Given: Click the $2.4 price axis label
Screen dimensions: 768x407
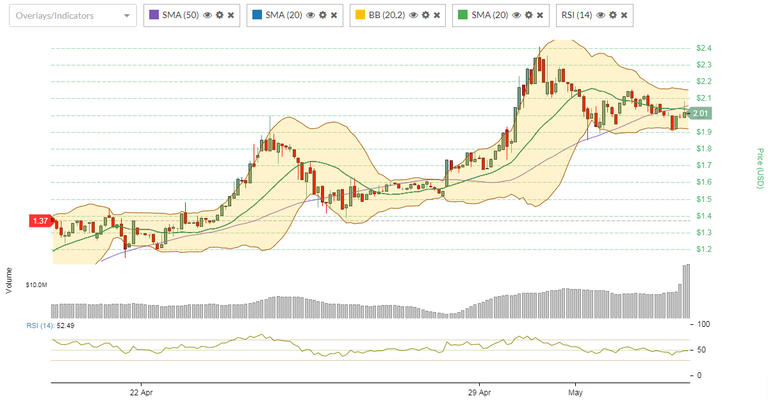Looking at the screenshot, I should click(704, 48).
